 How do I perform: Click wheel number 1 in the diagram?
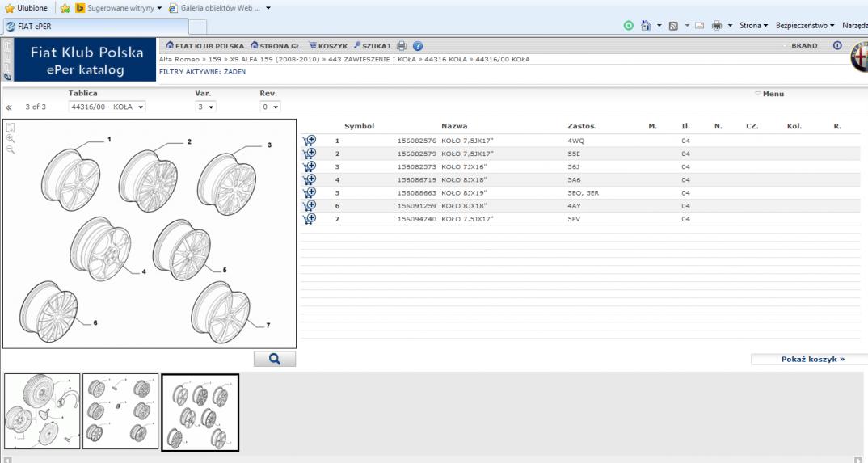109,140
